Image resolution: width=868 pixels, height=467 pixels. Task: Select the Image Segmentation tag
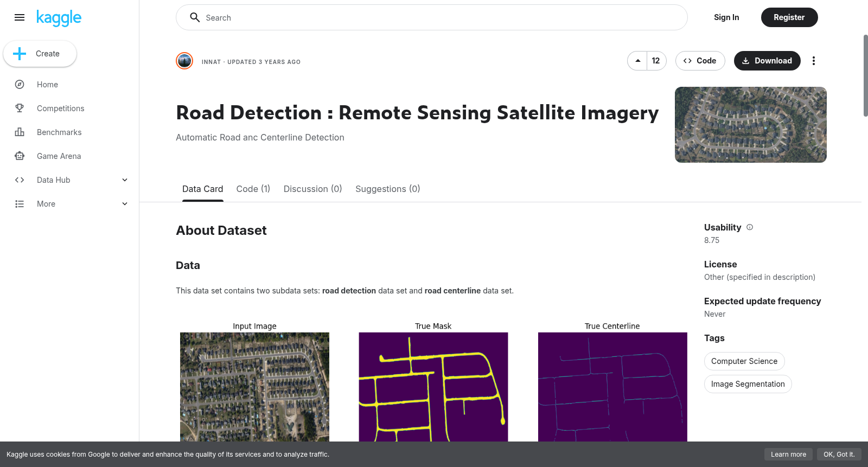[x=748, y=384]
